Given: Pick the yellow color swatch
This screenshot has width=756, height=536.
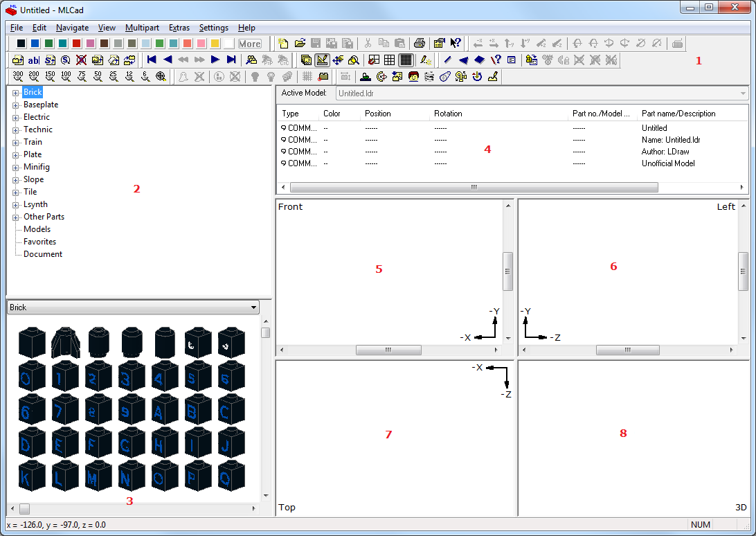Looking at the screenshot, I should click(x=215, y=44).
